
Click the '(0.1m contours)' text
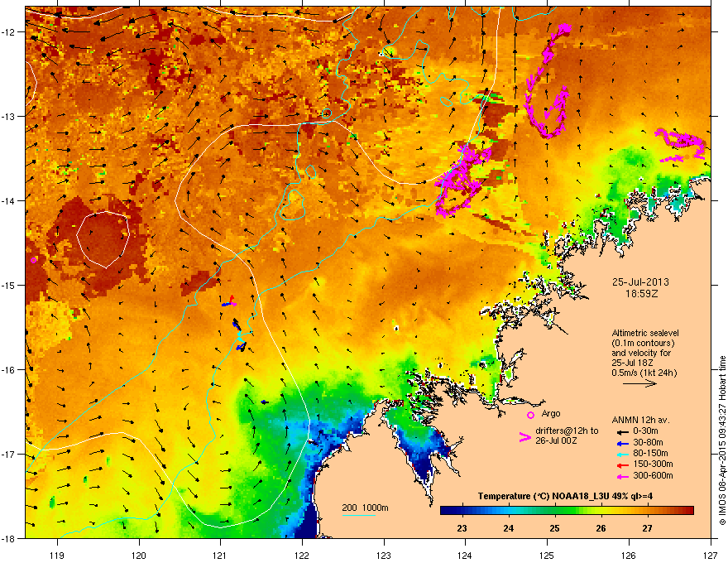pyautogui.click(x=643, y=344)
